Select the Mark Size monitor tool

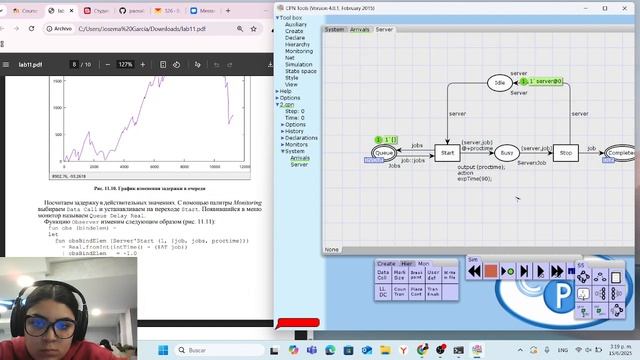coord(400,275)
